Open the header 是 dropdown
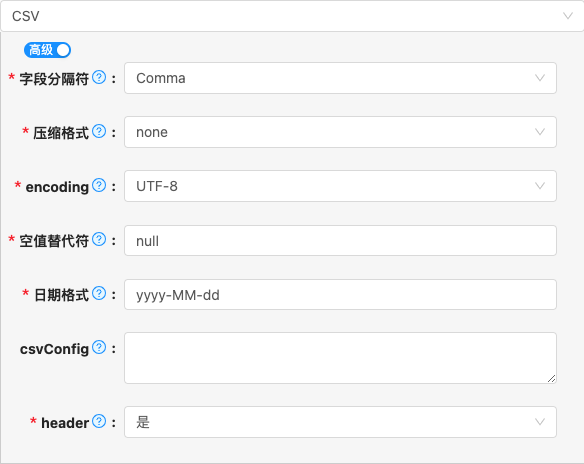This screenshot has width=584, height=464. (340, 422)
